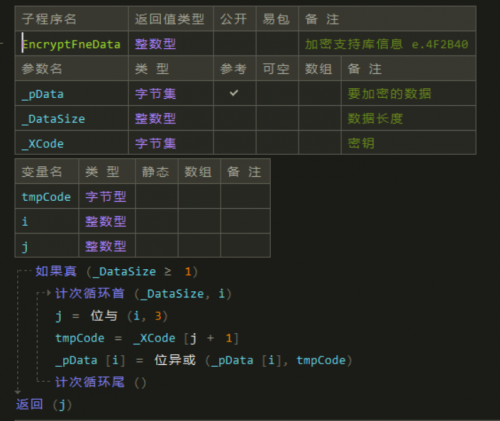
Task: Click the EncryptFneData subroutine name cell
Action: pos(71,44)
